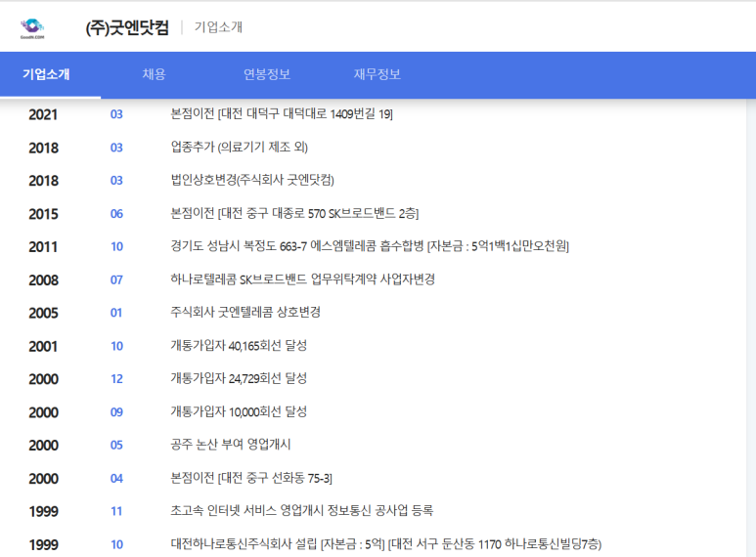Screen dimensions: 756x557
Task: Click the 주식회사 굿엔텔레콤 상호변경 entry
Action: point(245,313)
